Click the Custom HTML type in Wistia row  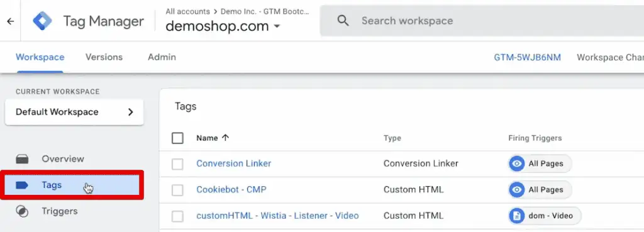(x=413, y=216)
